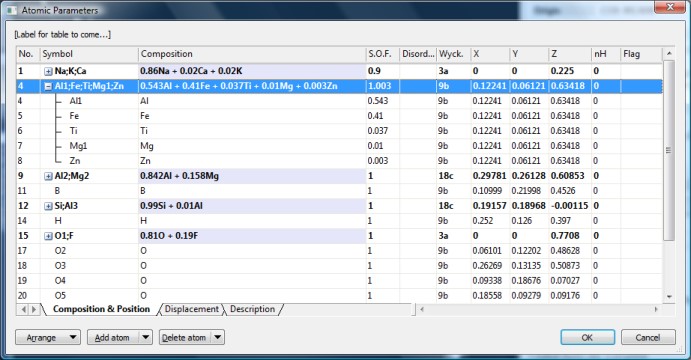Click X value 0.26269 in O3 row

coord(487,266)
